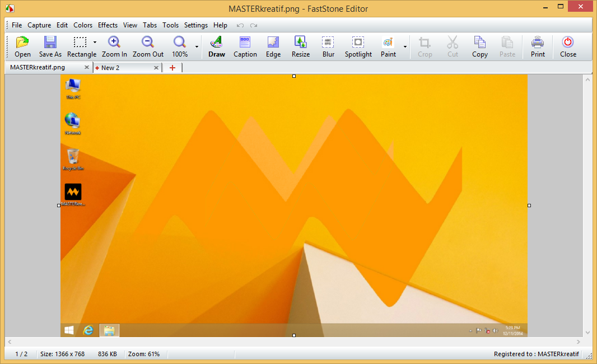
Task: Open the Edit menu
Action: [62, 25]
